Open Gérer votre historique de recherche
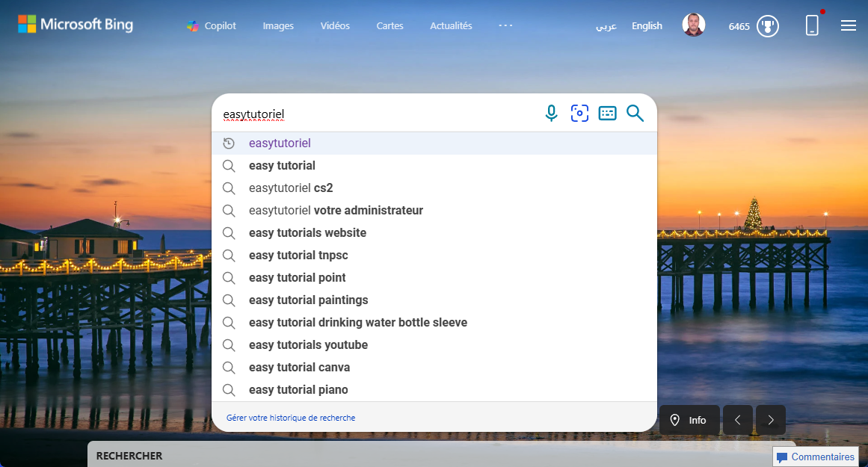 (291, 417)
